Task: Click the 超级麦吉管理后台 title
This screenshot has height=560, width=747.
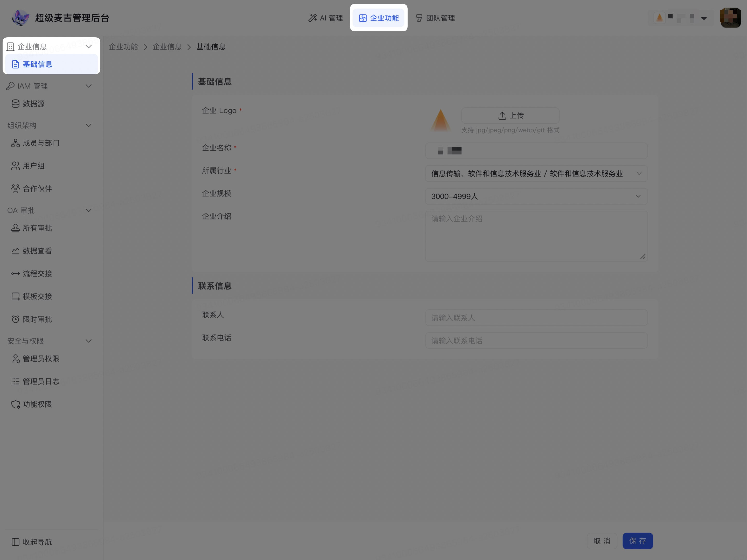Action: click(72, 18)
